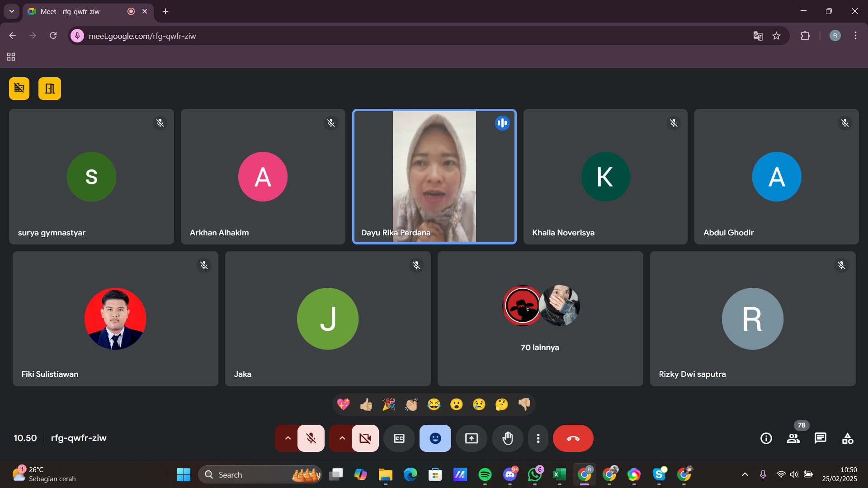This screenshot has width=868, height=488.
Task: Open Spotify from the taskbar
Action: [x=485, y=474]
